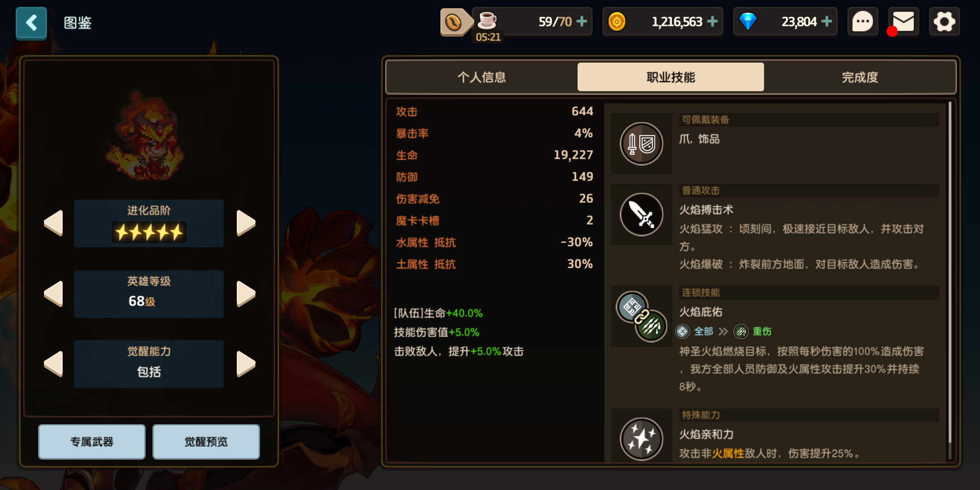This screenshot has width=980, height=490.
Task: Open the 专属武器 button
Action: point(92,442)
